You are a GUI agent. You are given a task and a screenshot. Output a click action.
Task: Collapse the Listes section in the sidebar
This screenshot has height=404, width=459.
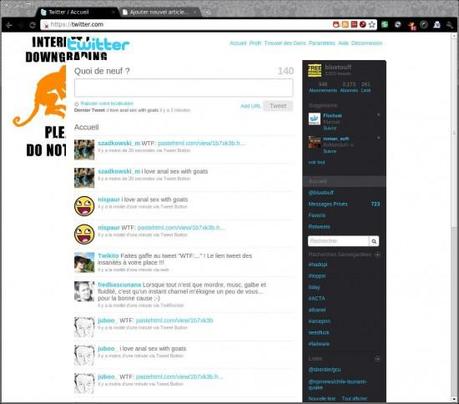click(x=378, y=359)
